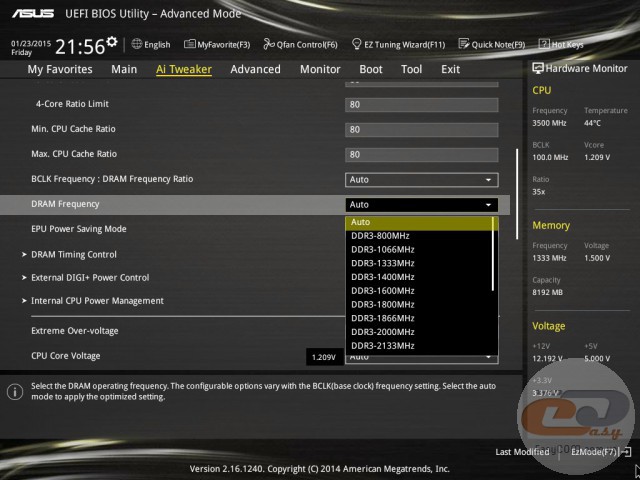Click Min. CPU Cache Ratio field
640x480 pixels.
(x=422, y=130)
